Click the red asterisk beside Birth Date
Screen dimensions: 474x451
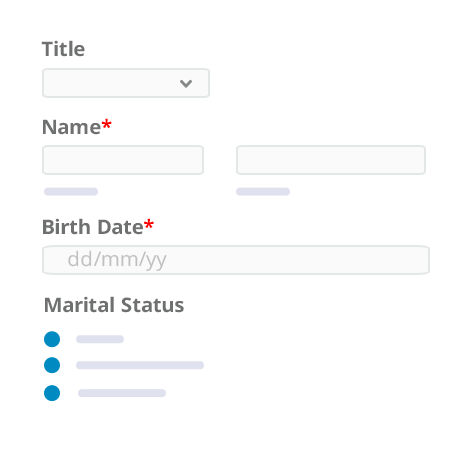(x=149, y=224)
